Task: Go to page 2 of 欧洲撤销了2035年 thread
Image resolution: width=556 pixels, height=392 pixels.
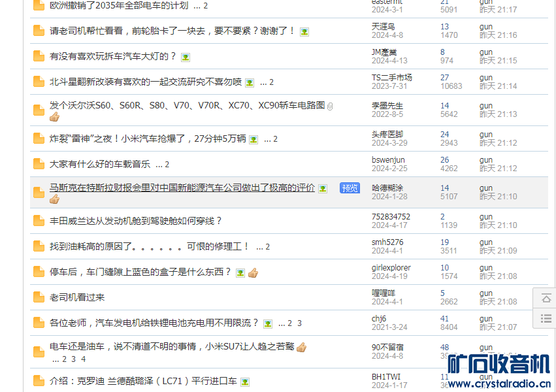Action: [205, 6]
